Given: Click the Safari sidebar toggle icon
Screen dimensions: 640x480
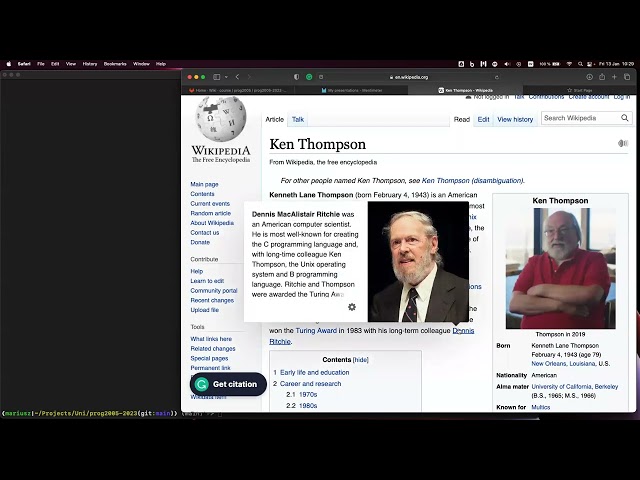Looking at the screenshot, I should click(x=217, y=77).
